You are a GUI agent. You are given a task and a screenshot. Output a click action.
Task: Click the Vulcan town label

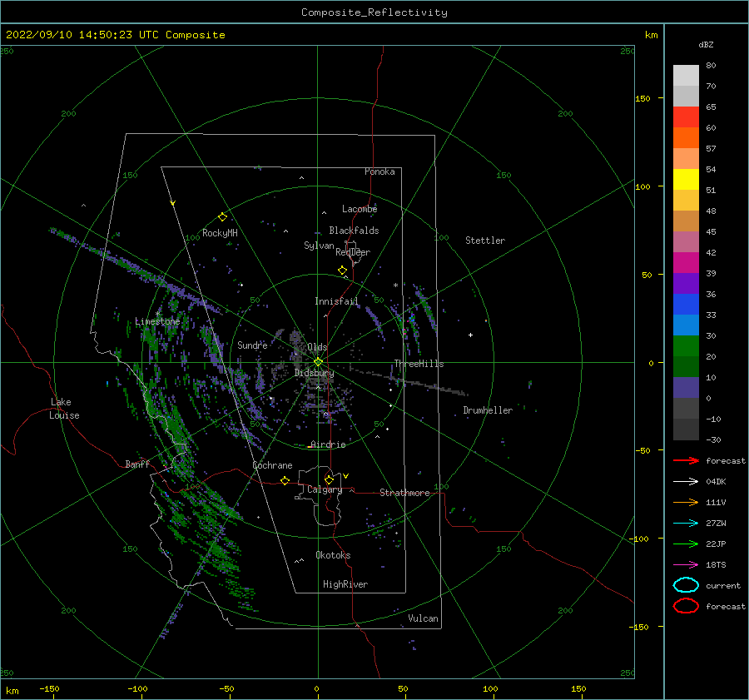coord(424,618)
